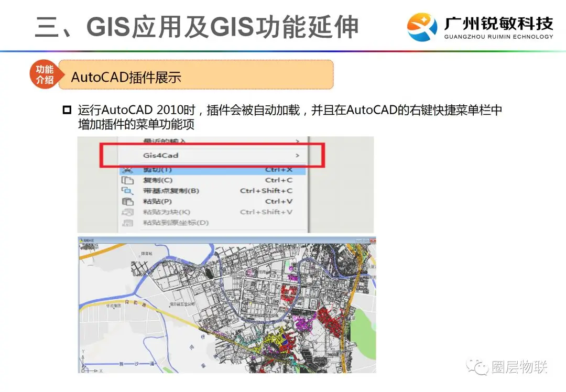Click the square bullet before 运行AutoCAD 2010时
Screen dimensions: 566x392
point(67,110)
